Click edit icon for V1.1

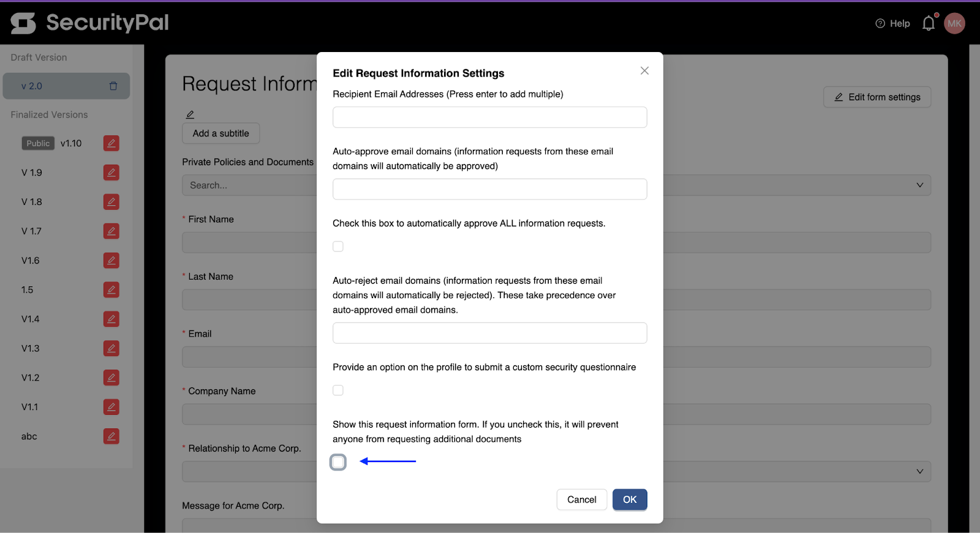click(x=111, y=407)
